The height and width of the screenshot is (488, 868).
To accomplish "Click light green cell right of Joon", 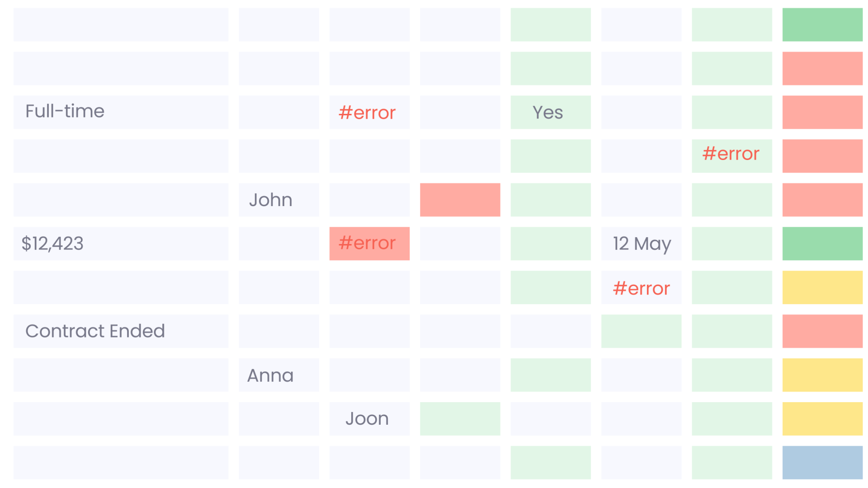I will [460, 419].
